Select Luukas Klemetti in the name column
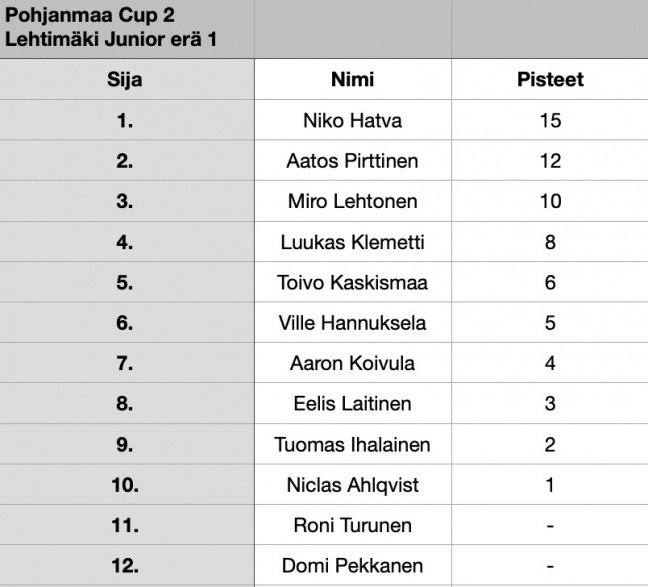Screen dimensions: 648x587 tap(353, 242)
